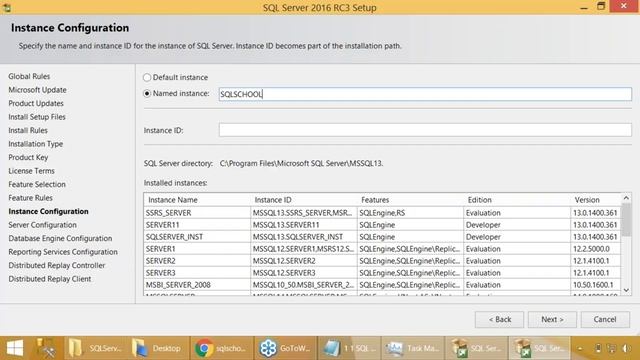640x360 pixels.
Task: Switch to the active SQL Ser setup taskbar item
Action: [x=539, y=348]
